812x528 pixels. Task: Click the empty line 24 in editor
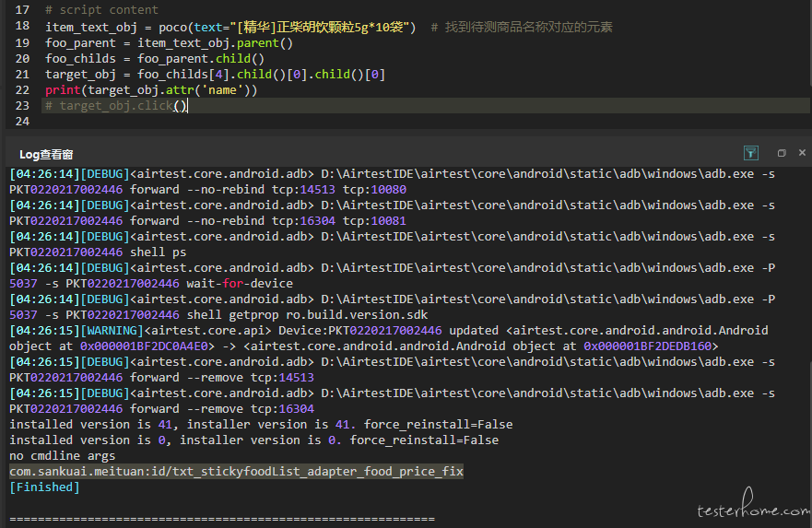point(425,121)
